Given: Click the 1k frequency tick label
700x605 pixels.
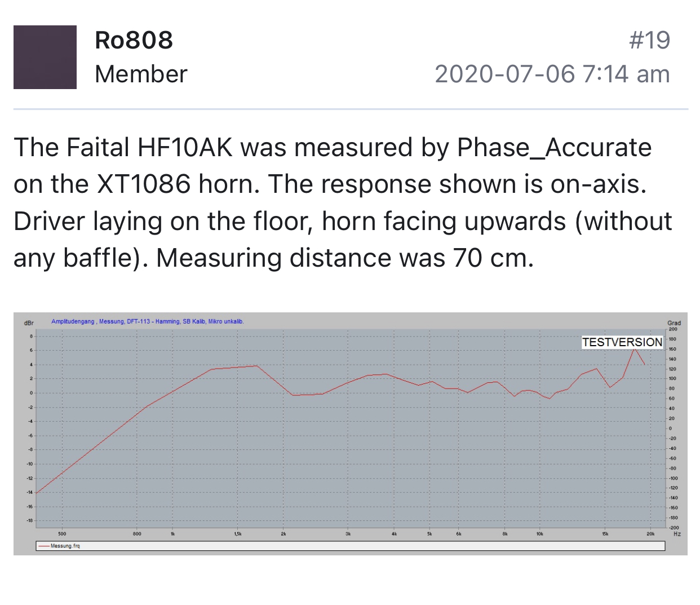Looking at the screenshot, I should [x=173, y=533].
